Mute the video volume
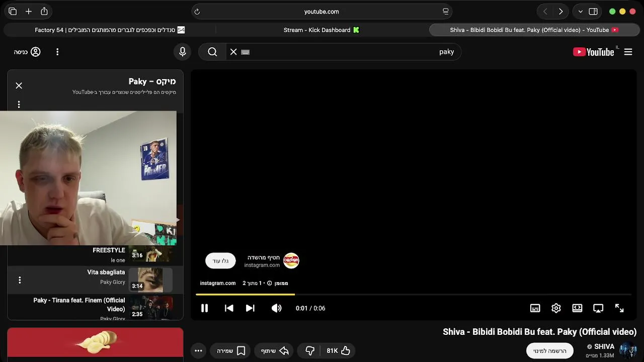Image resolution: width=644 pixels, height=362 pixels. pyautogui.click(x=276, y=308)
